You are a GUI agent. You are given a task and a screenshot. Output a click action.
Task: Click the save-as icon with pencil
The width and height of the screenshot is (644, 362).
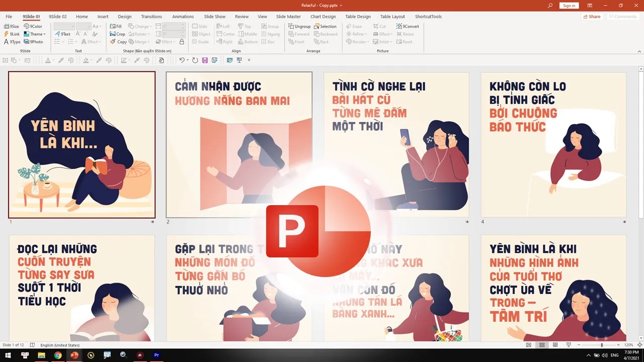pyautogui.click(x=215, y=60)
